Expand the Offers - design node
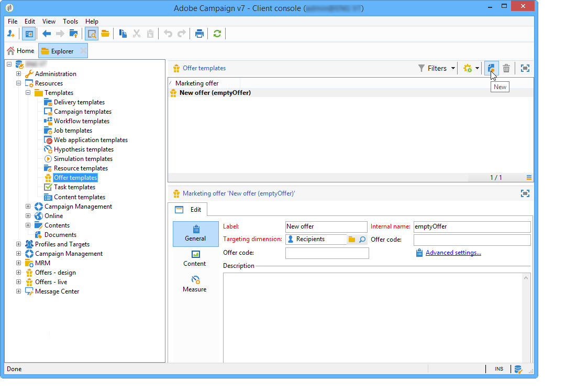588x390 pixels. (18, 272)
